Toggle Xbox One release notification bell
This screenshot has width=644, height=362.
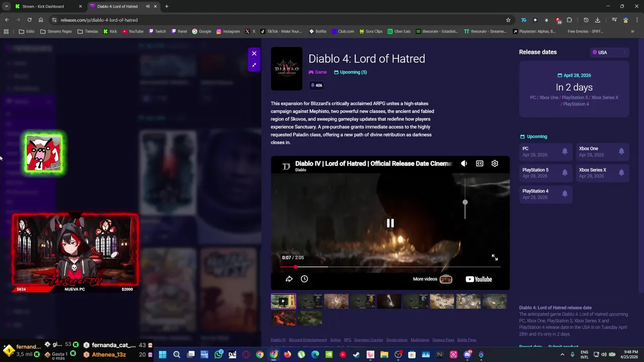pyautogui.click(x=621, y=151)
